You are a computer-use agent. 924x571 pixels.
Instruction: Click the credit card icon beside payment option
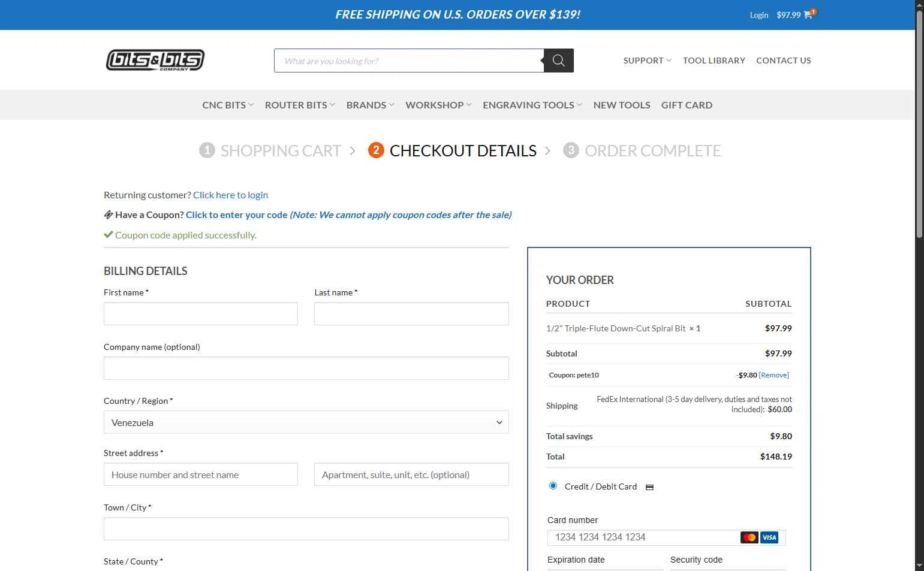click(649, 487)
